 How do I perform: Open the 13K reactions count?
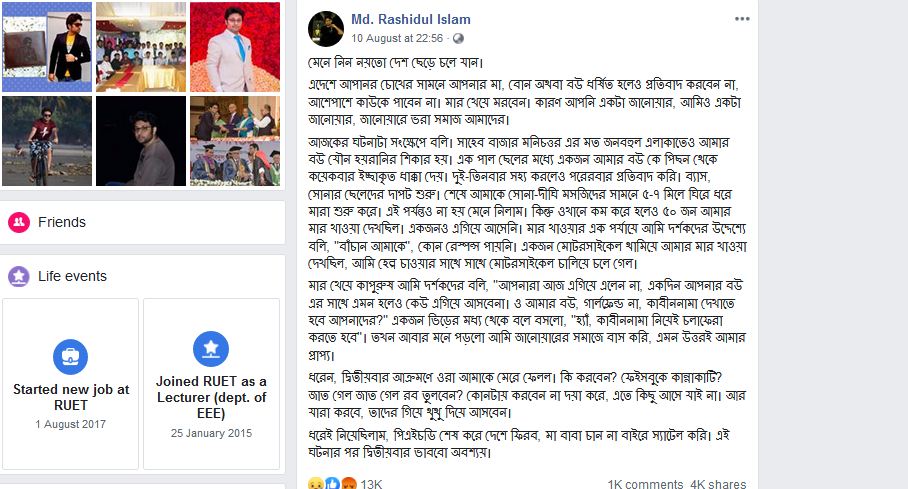(x=371, y=484)
